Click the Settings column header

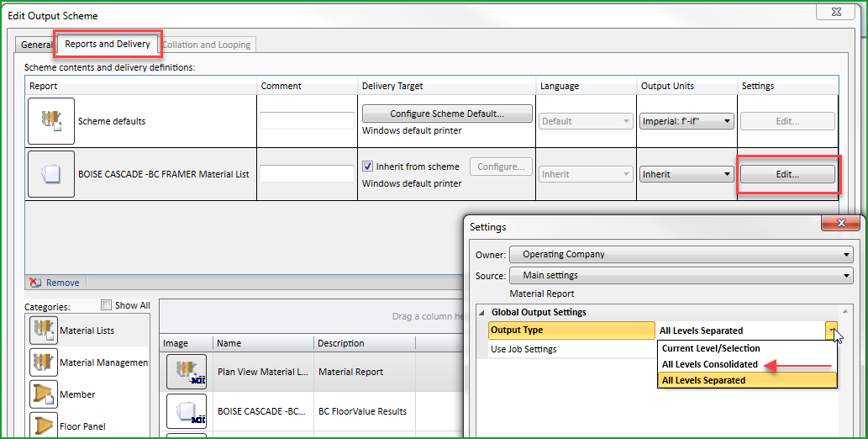tap(787, 86)
